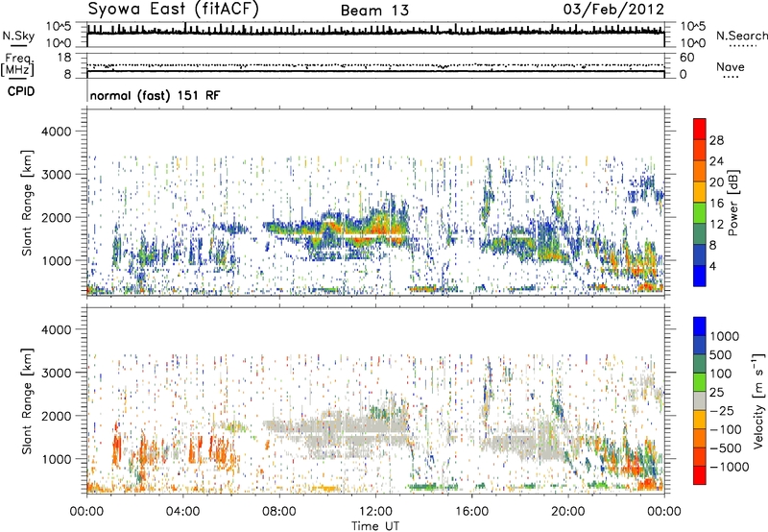768x532 pixels.
Task: Click the "N.Search" legend label
Action: (741, 36)
